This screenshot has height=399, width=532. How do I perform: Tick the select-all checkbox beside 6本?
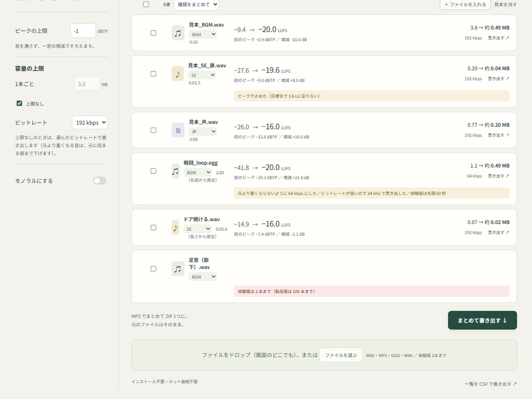click(x=146, y=4)
